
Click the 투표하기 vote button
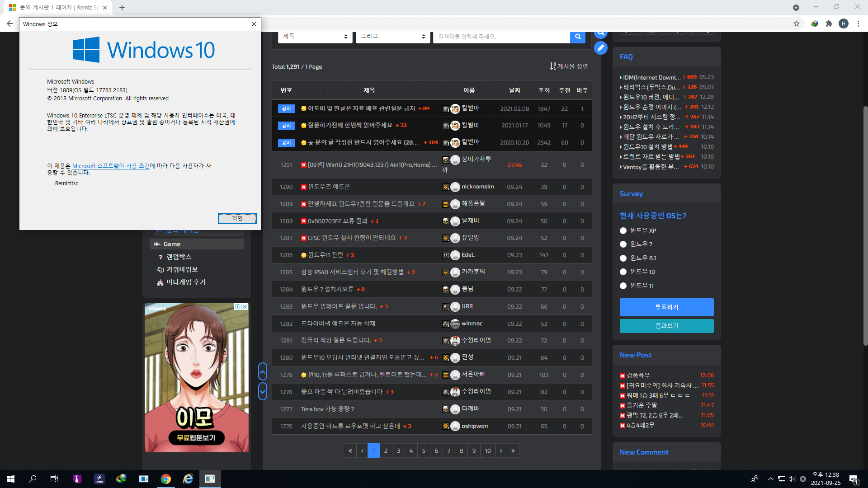click(x=666, y=307)
